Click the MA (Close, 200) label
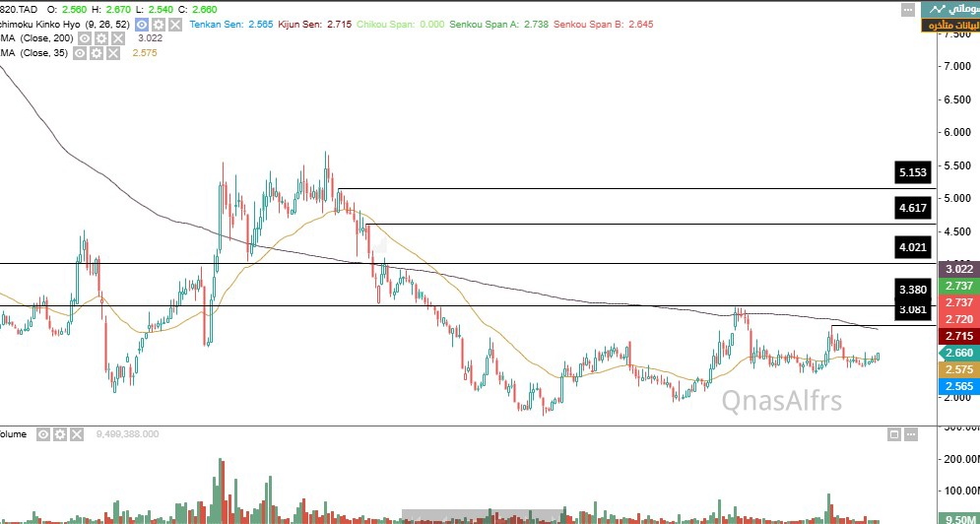 click(x=36, y=38)
